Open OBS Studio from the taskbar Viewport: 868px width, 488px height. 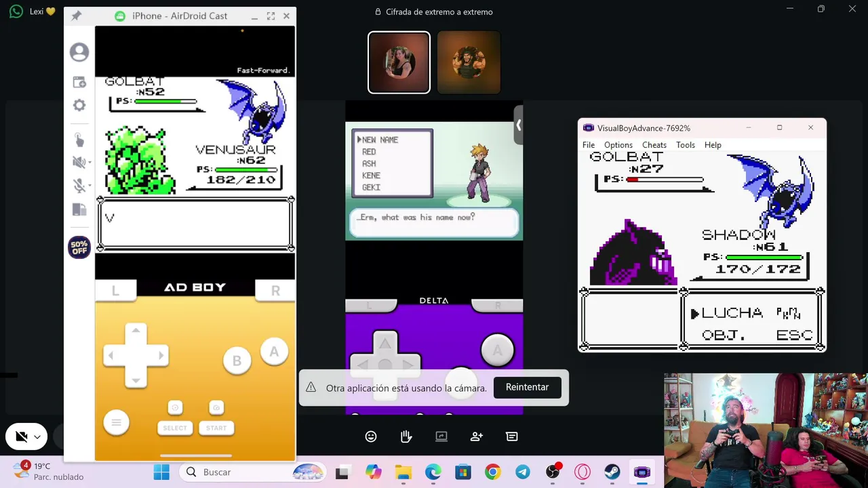(x=553, y=472)
